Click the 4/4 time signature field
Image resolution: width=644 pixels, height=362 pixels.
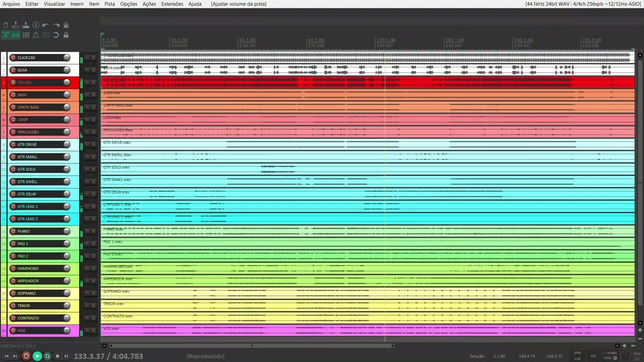593,355
